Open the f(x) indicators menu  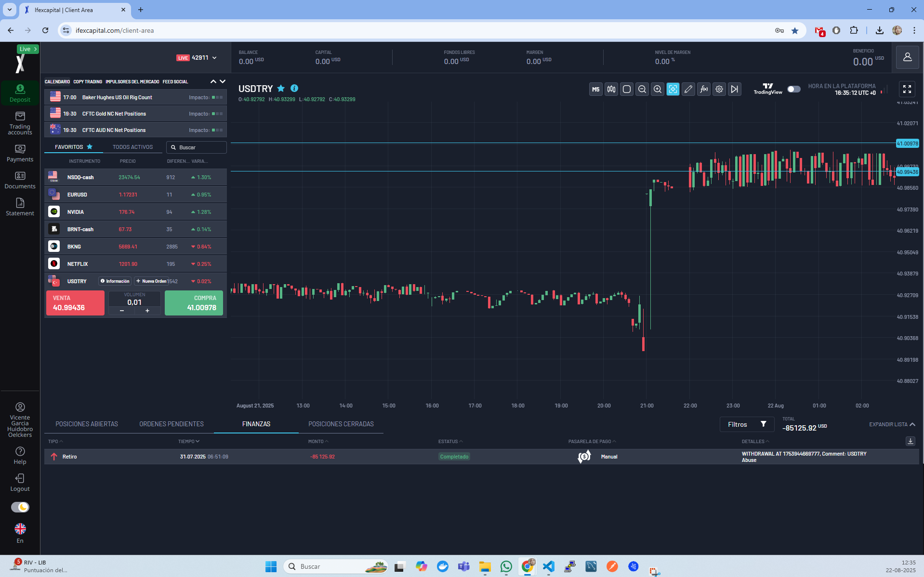click(703, 89)
